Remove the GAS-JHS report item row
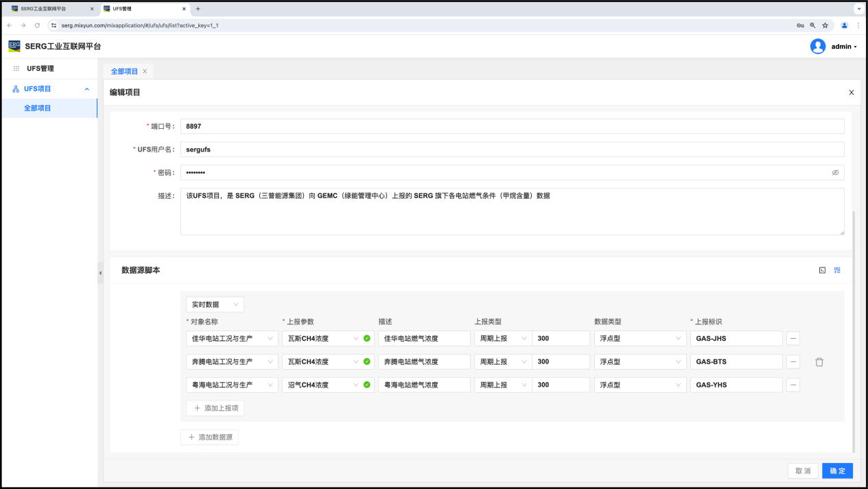 (793, 338)
